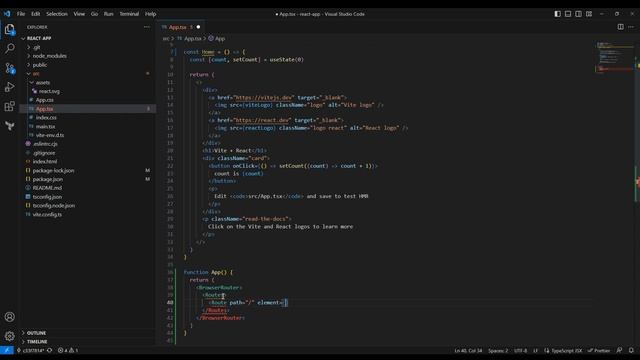Click the VS Code logo in title bar

7,14
